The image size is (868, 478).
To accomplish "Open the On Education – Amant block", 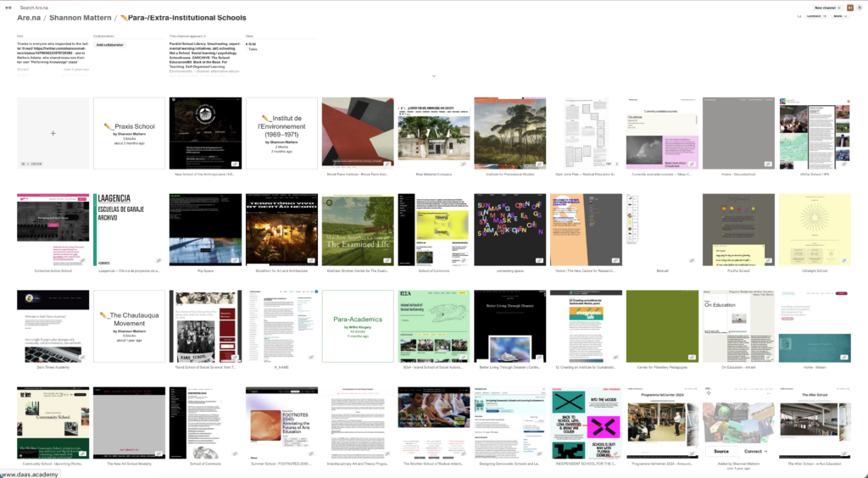I will coord(738,326).
